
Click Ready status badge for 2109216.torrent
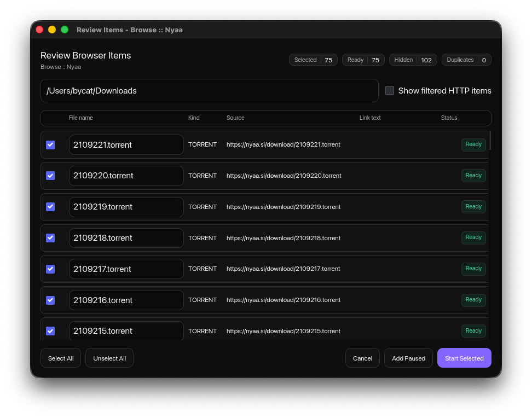[473, 300]
